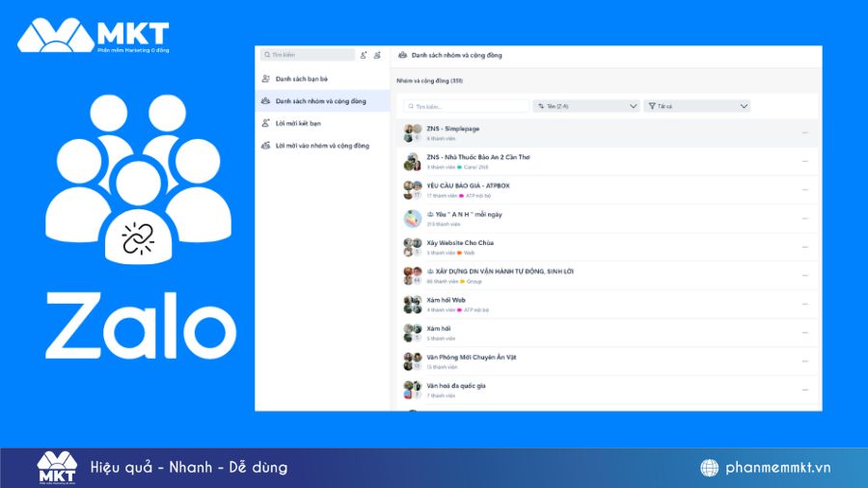Open Danh sách bạn bè in the sidebar
Image resolution: width=868 pixels, height=488 pixels.
(x=323, y=79)
